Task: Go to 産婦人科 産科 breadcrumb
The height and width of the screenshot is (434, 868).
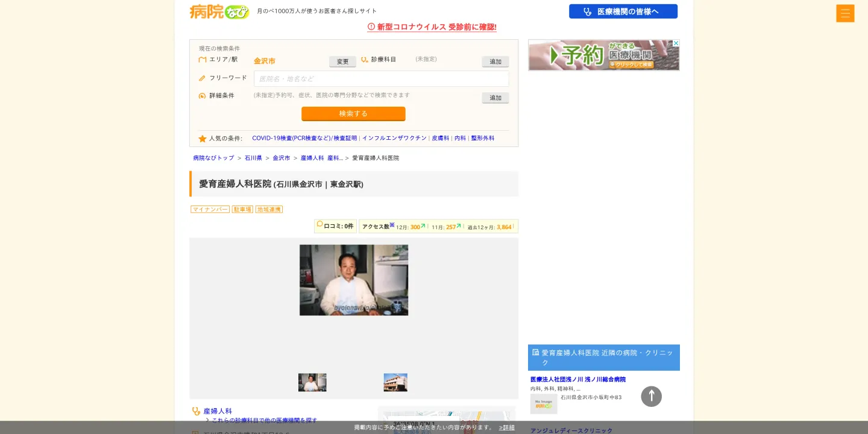Action: 322,158
